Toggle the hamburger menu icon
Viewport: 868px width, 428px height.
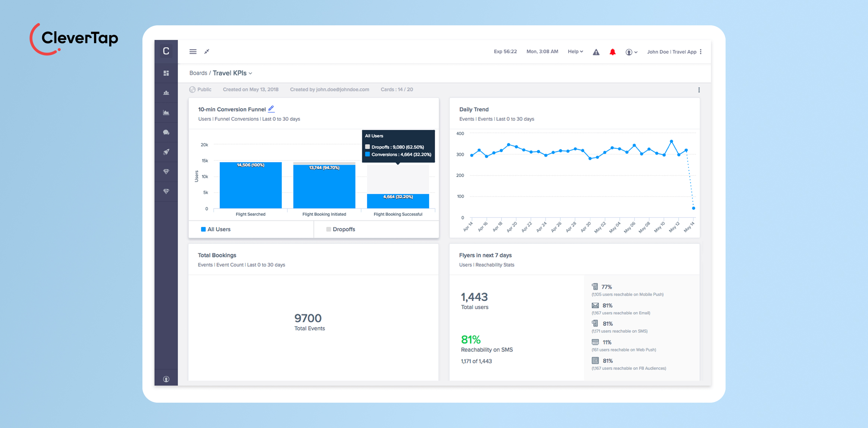[x=193, y=52]
